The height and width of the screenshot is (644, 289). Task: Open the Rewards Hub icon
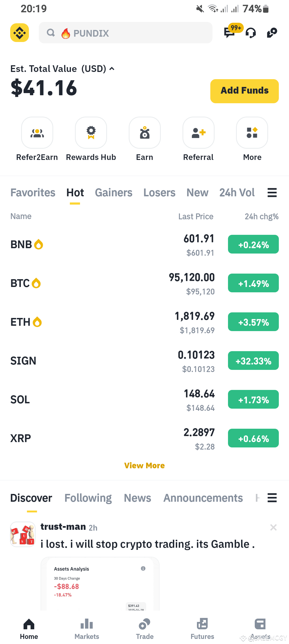click(x=91, y=133)
